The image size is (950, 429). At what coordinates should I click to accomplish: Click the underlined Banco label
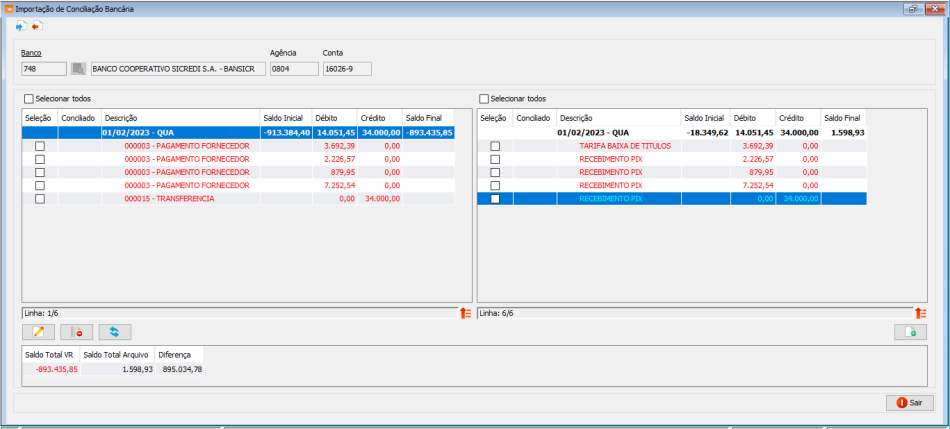(x=31, y=53)
